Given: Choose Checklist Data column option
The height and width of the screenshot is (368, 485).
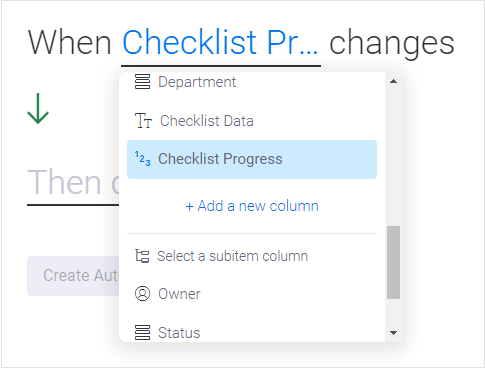Looking at the screenshot, I should coord(252,121).
